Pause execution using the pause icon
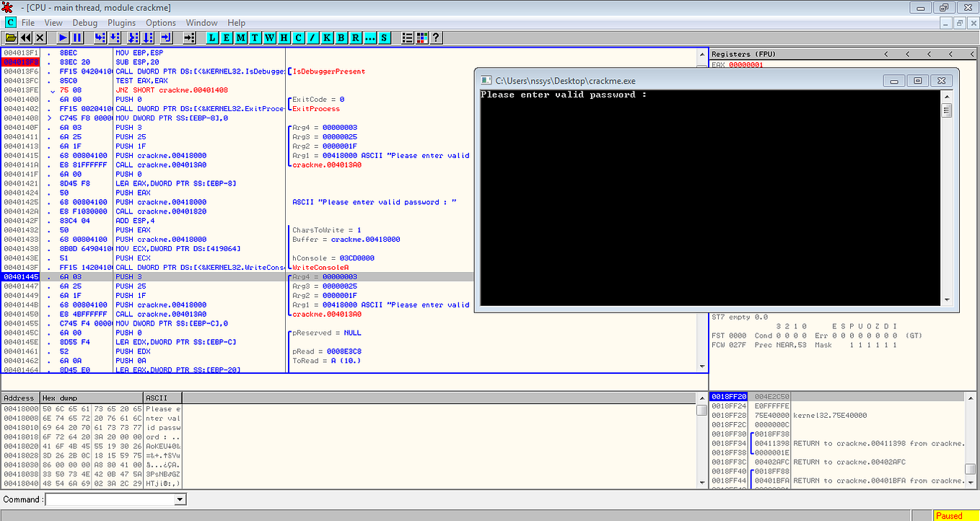This screenshot has width=980, height=521. [x=78, y=38]
